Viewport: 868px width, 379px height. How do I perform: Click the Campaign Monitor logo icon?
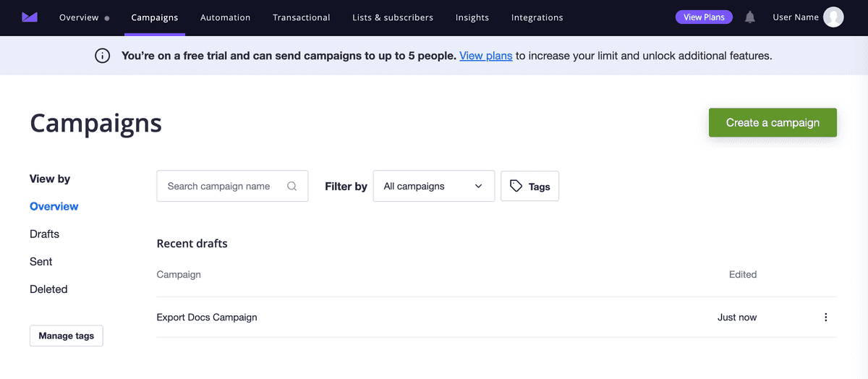tap(30, 17)
